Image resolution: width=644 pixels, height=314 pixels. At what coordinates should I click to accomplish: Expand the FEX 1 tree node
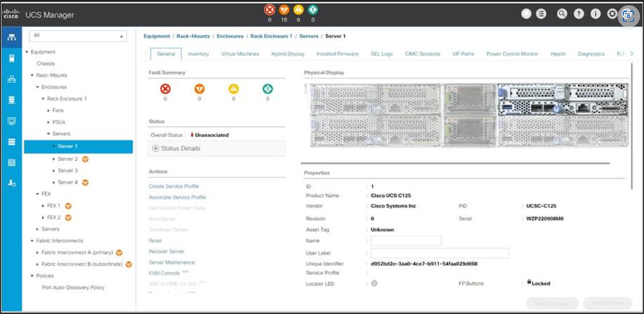[43, 206]
